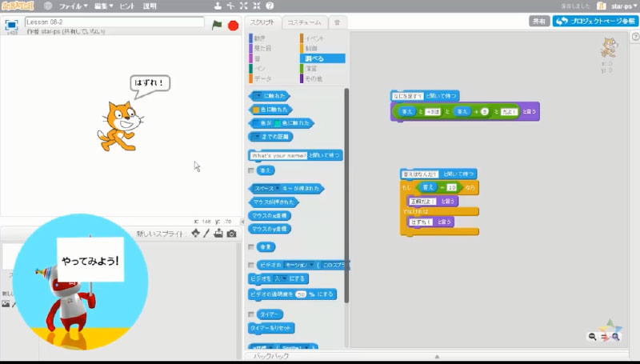
Task: Open the 説明 menu item
Action: click(150, 6)
